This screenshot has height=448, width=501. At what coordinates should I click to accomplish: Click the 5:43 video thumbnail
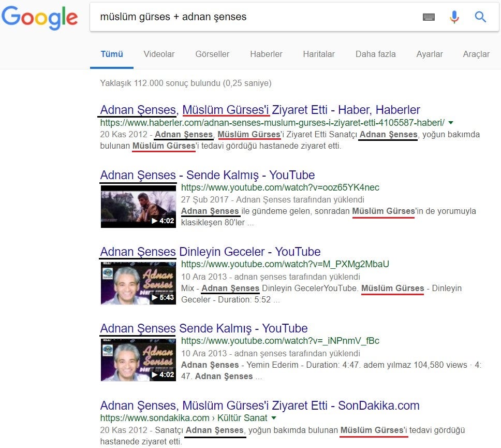point(138,283)
